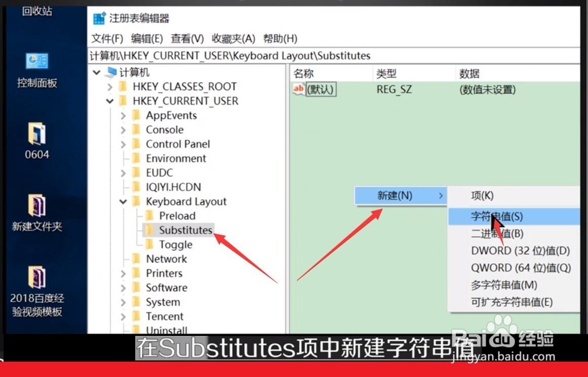This screenshot has height=377, width=588.
Task: Choose 多字符串值(M) option
Action: tap(514, 285)
